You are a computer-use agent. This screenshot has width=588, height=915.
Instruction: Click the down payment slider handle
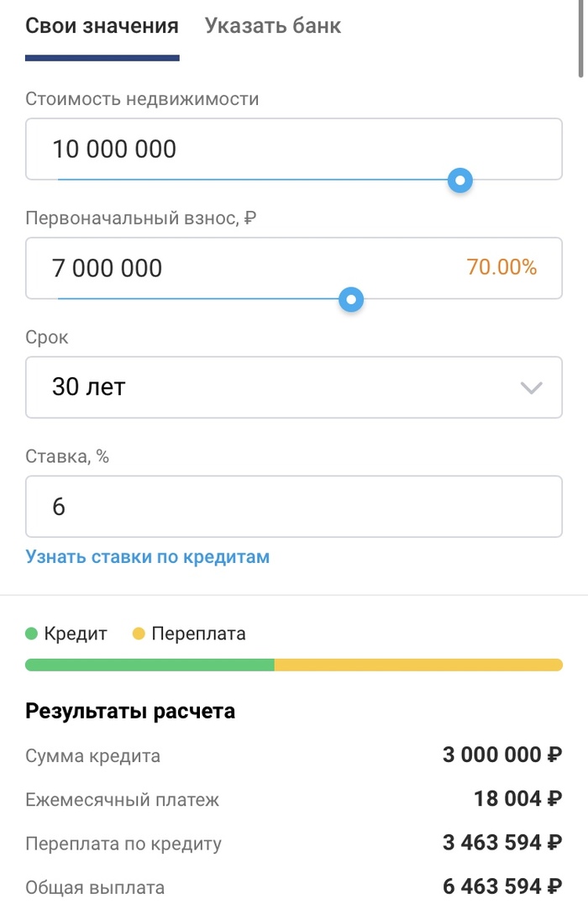350,299
